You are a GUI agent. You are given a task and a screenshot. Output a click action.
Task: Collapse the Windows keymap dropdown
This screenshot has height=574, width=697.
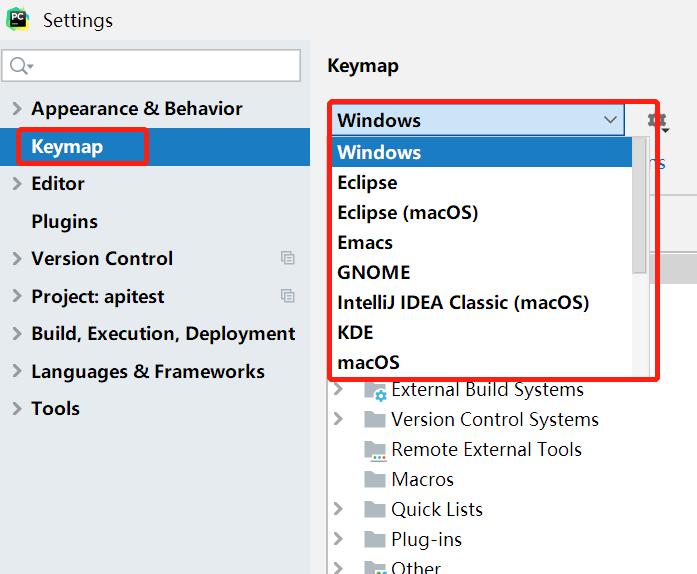pos(611,120)
